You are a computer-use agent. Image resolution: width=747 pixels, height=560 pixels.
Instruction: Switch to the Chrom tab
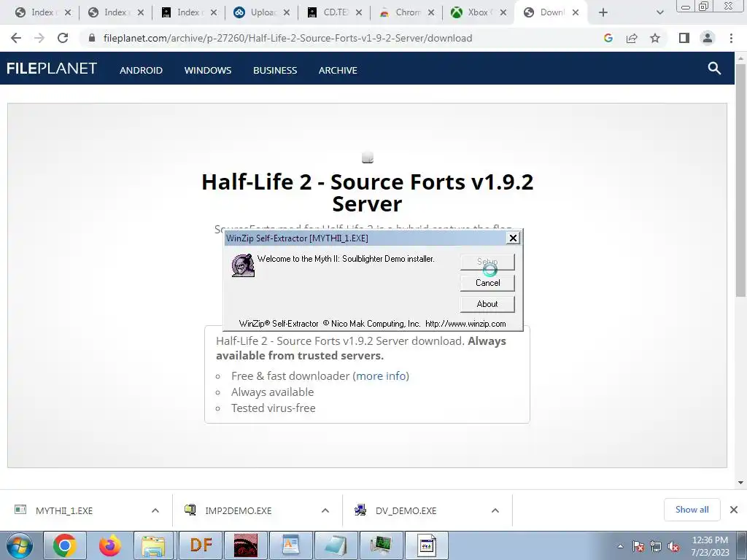pos(406,12)
